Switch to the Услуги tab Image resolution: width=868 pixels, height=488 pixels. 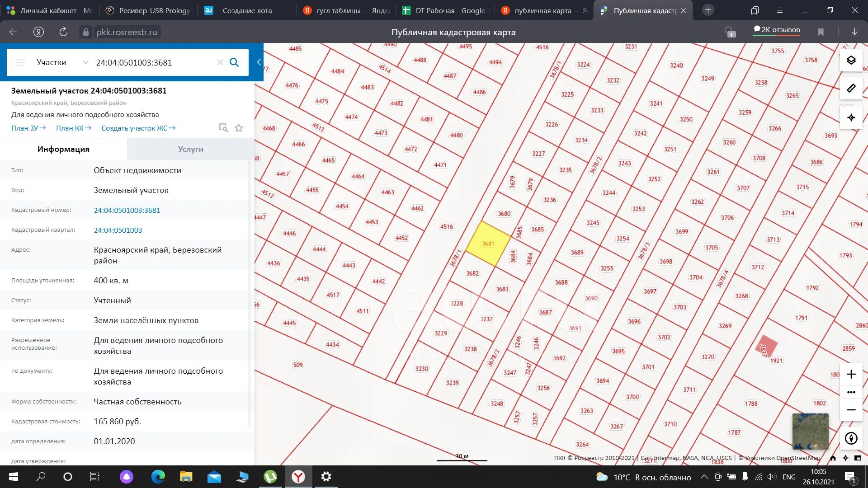(x=190, y=149)
